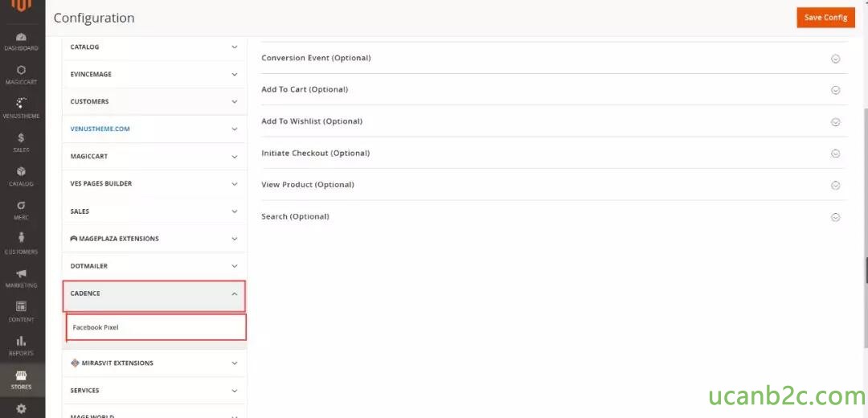Expand the CATALOG section chevron
The image size is (868, 418).
click(234, 47)
